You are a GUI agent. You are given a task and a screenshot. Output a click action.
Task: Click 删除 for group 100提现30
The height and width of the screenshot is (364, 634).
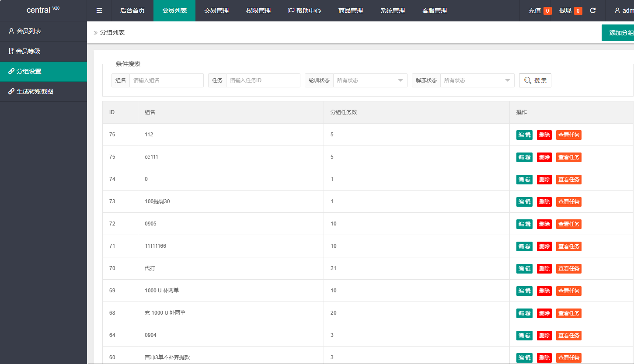(544, 202)
